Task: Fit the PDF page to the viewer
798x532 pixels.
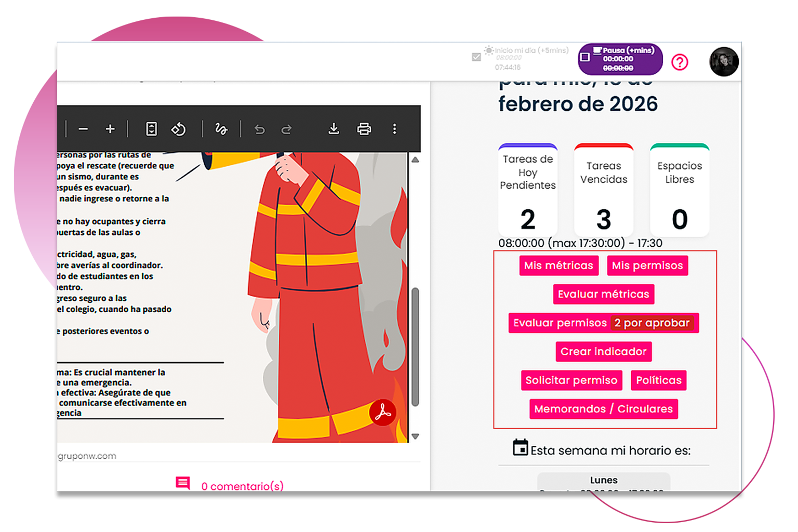Action: coord(150,129)
